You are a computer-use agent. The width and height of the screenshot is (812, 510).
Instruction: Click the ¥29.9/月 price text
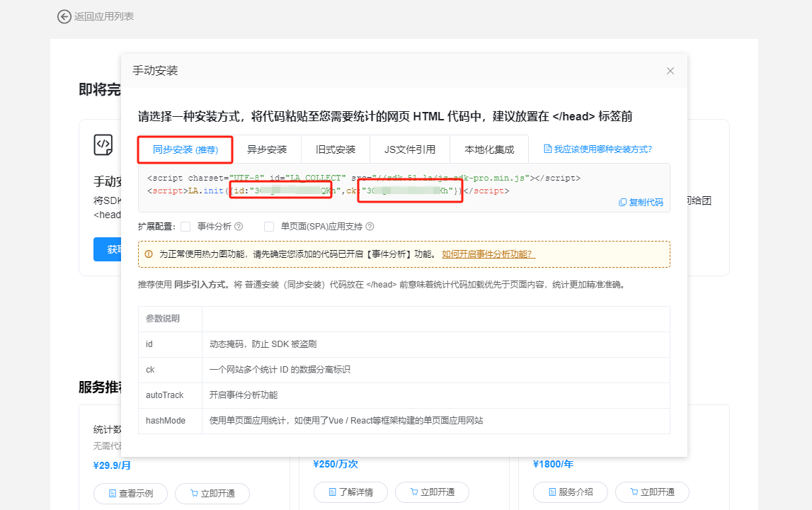click(x=112, y=465)
